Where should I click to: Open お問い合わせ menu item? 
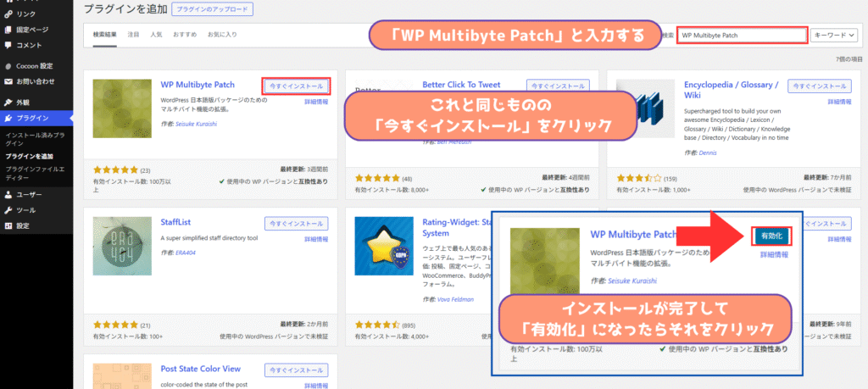[x=36, y=81]
